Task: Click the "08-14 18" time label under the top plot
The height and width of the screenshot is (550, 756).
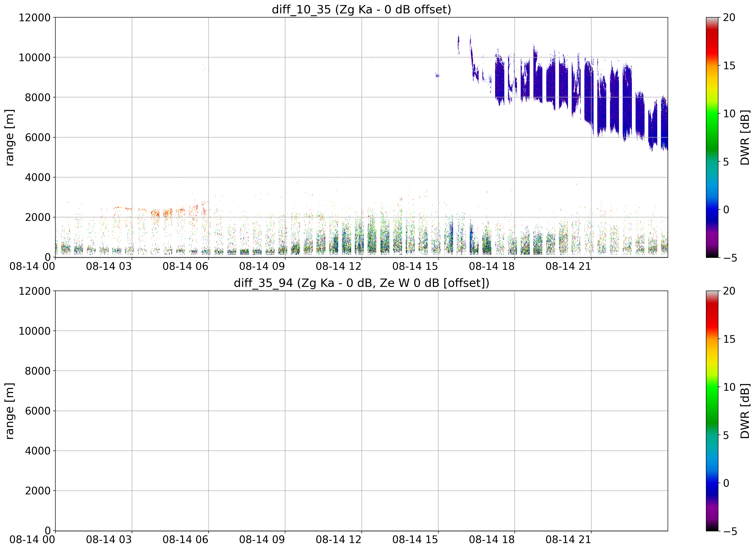Action: click(x=492, y=266)
